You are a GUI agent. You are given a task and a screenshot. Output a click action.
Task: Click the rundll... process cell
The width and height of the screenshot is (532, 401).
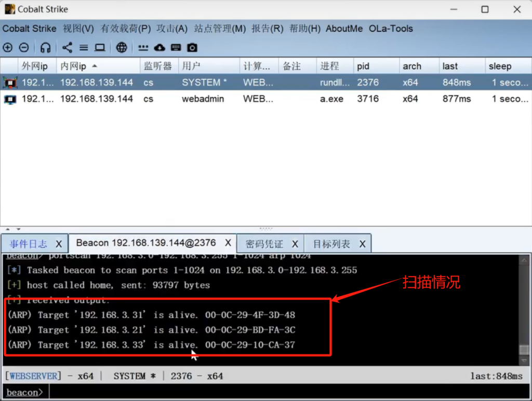(x=335, y=83)
